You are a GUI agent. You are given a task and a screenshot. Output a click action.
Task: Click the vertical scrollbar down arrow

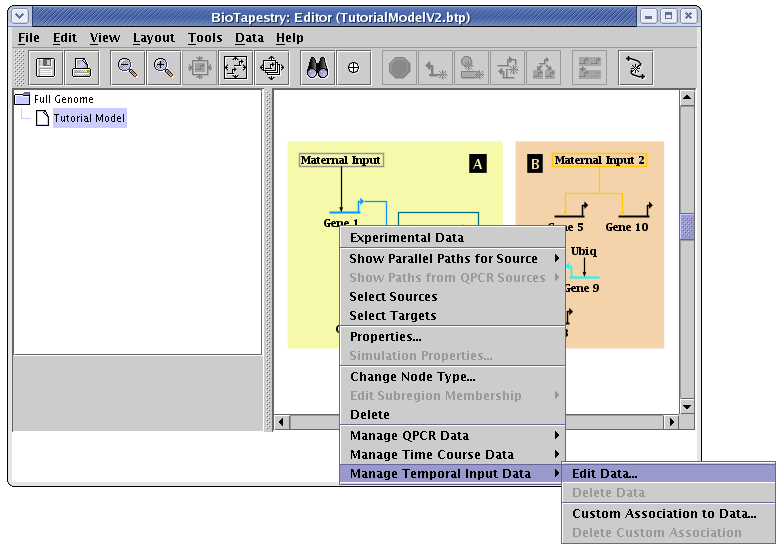(x=687, y=407)
